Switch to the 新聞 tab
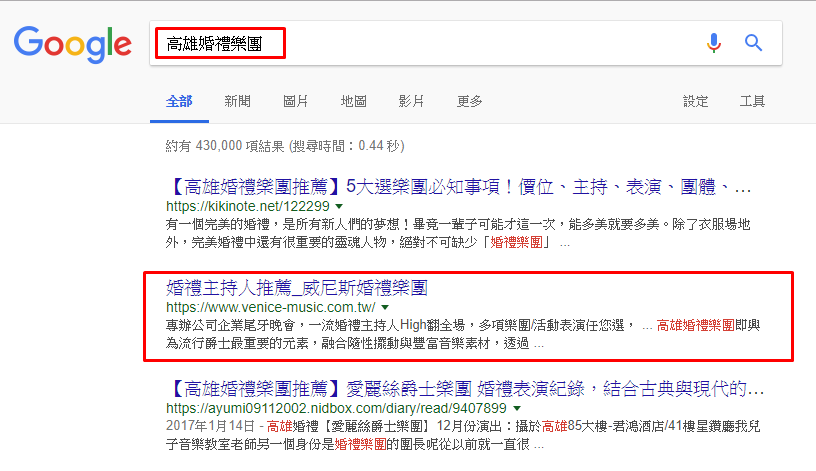 point(237,101)
